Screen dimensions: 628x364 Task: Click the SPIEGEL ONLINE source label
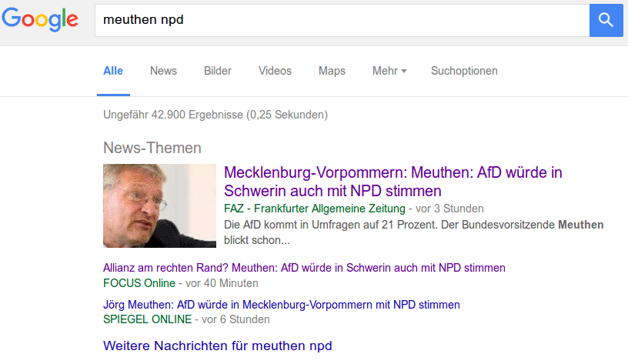(148, 319)
